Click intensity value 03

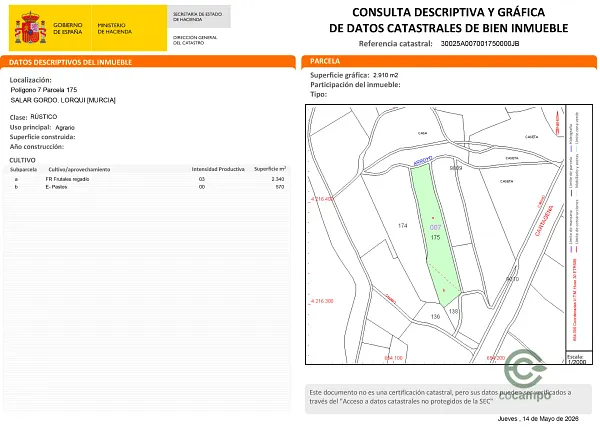pos(202,179)
